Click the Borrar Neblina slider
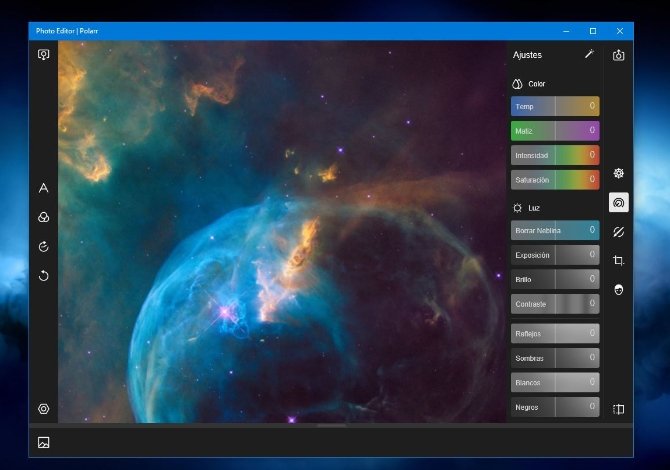This screenshot has width=670, height=470. click(x=555, y=230)
